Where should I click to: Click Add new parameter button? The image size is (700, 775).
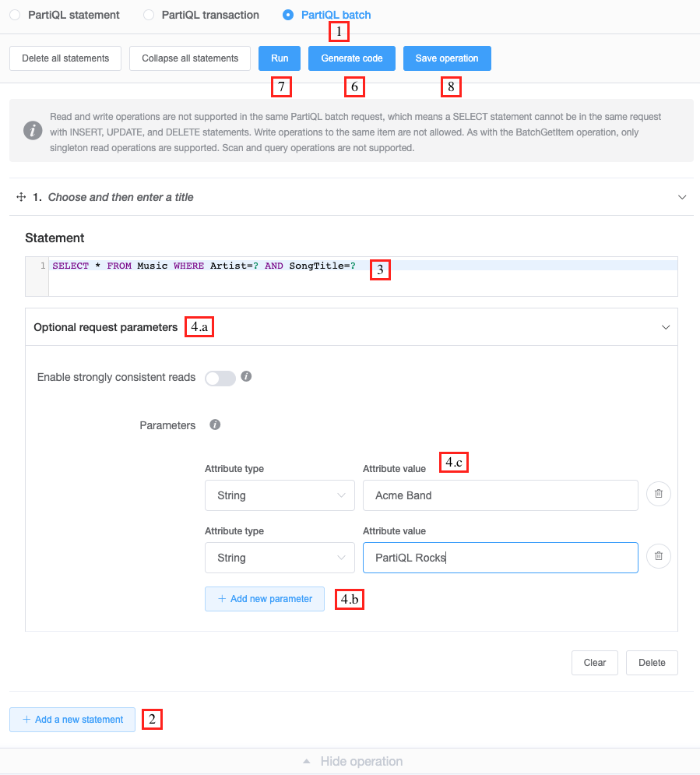pyautogui.click(x=265, y=599)
